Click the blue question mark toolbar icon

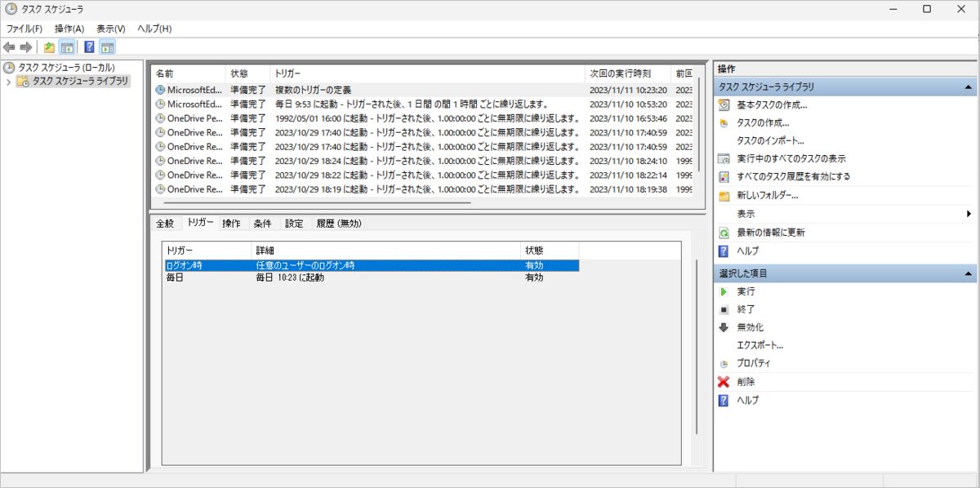(90, 47)
